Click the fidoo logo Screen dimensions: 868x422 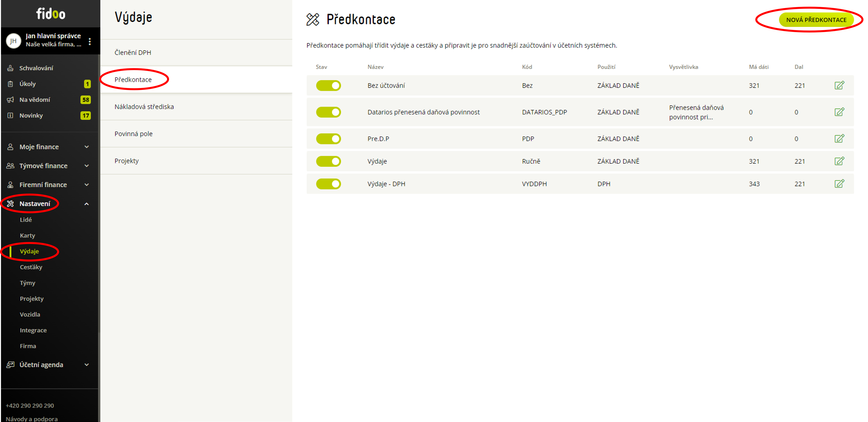click(51, 14)
